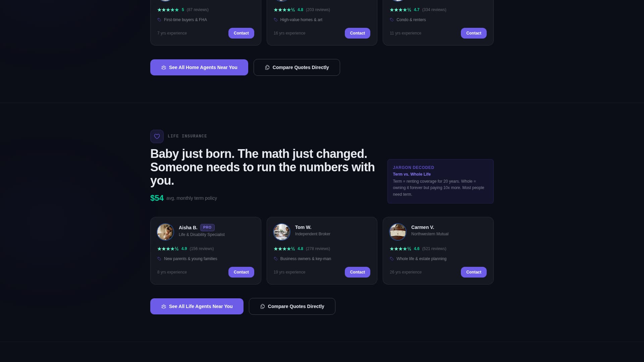Click the tag icon next to High-value homes & art
This screenshot has height=362, width=644.
pyautogui.click(x=276, y=20)
